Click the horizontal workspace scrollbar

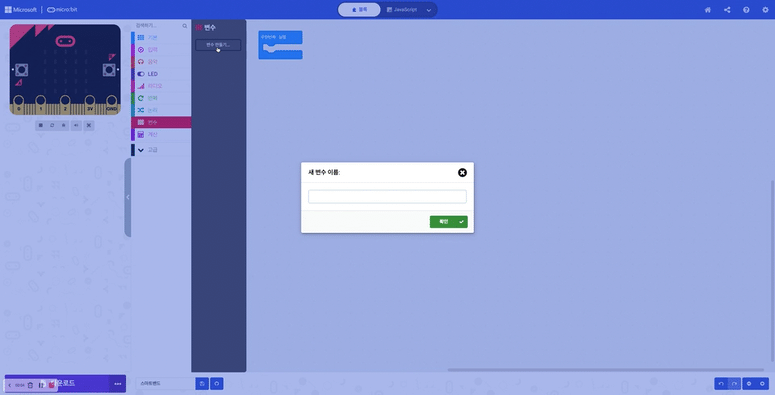point(605,370)
